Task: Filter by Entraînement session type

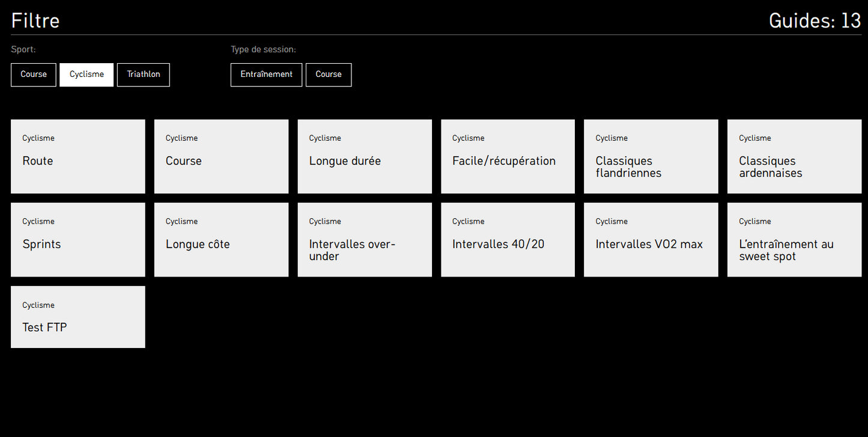Action: (266, 75)
